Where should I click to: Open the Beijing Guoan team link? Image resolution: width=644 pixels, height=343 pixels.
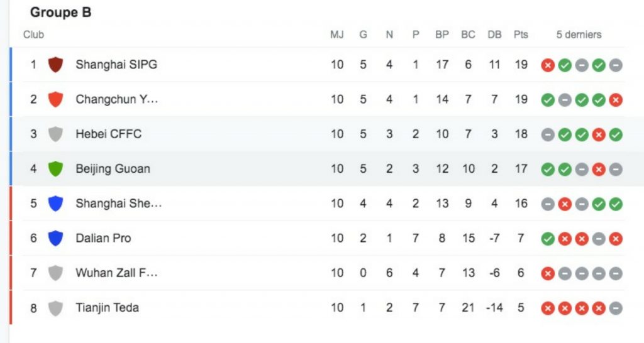[113, 168]
